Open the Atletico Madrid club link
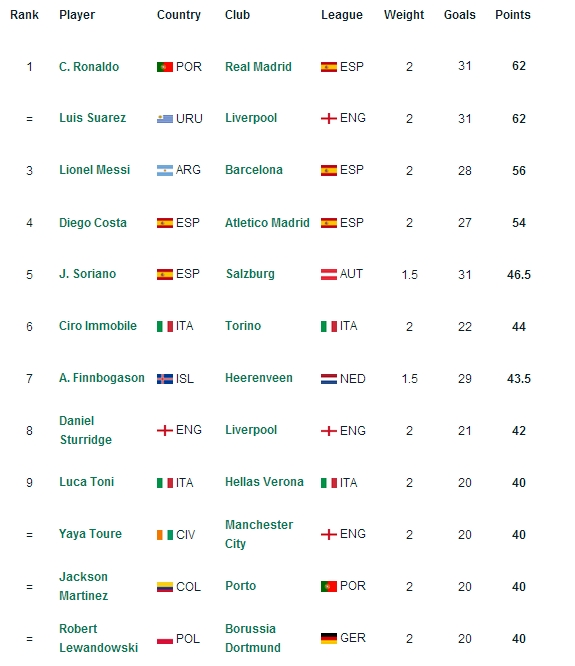575x666 pixels. pos(267,223)
